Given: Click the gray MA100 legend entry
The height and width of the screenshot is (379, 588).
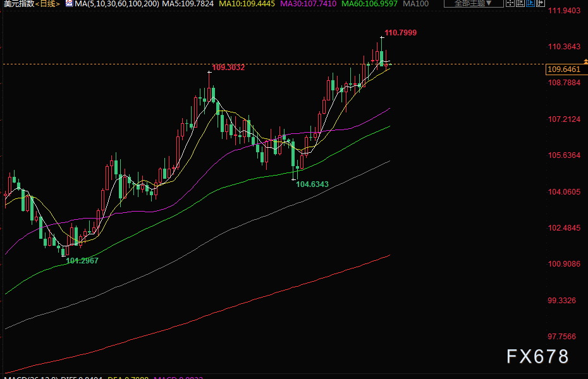Looking at the screenshot, I should pos(416,4).
